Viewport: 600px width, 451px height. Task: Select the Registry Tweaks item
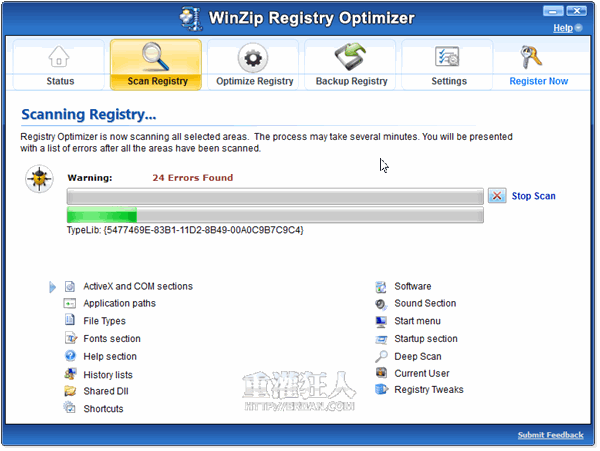click(428, 390)
